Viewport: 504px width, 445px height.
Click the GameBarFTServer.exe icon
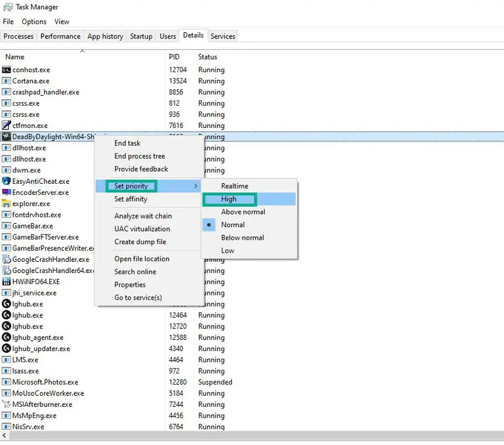(x=6, y=237)
